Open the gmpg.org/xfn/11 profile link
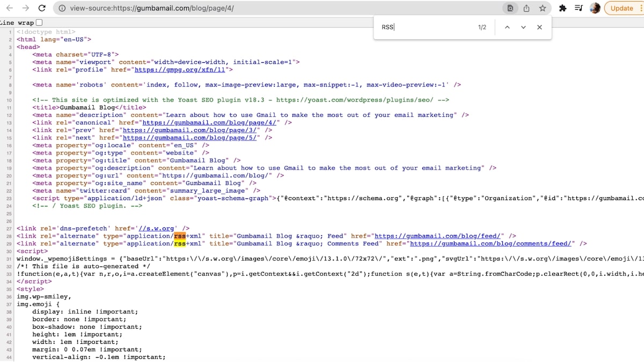Screen dimensions: 644x362 tap(181, 70)
